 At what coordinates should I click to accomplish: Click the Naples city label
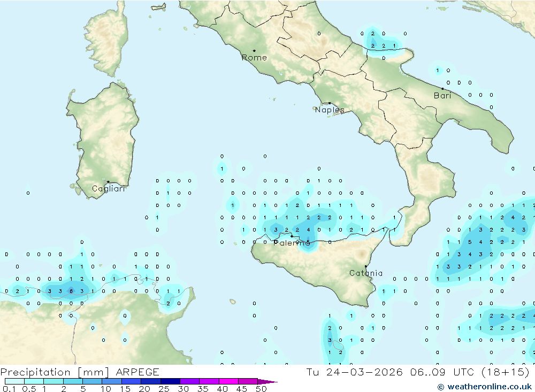(330, 110)
